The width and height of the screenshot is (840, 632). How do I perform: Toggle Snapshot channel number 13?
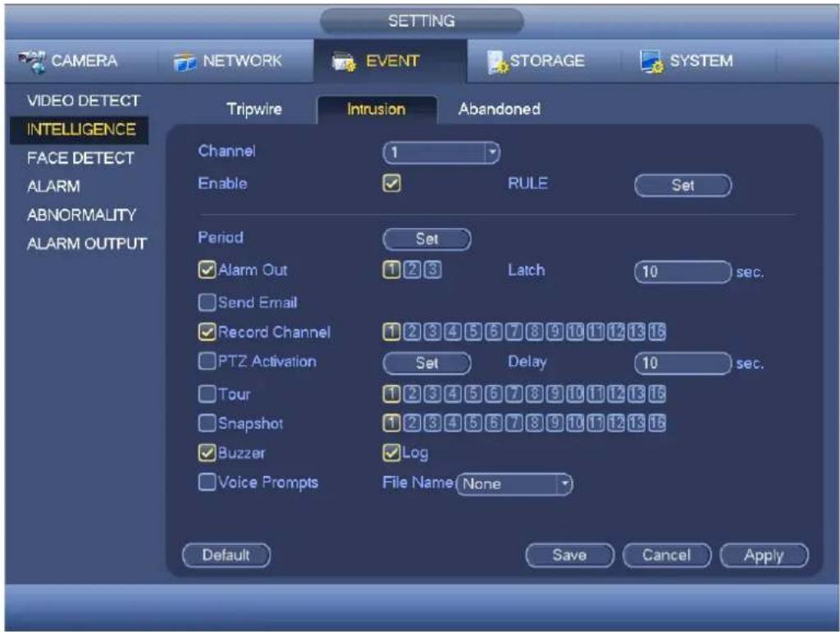pos(637,424)
